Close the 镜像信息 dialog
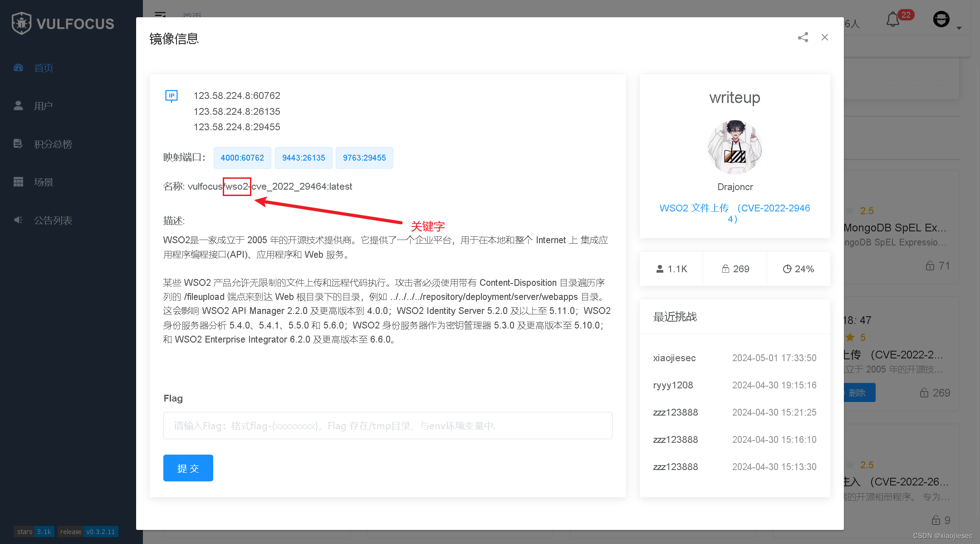The width and height of the screenshot is (980, 544). coord(825,37)
